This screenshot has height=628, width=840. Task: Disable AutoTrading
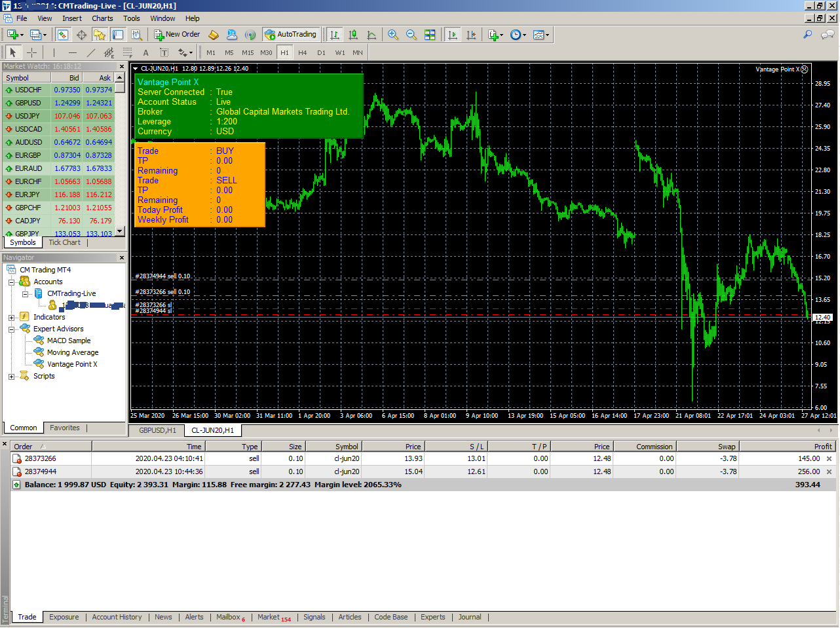pyautogui.click(x=292, y=34)
